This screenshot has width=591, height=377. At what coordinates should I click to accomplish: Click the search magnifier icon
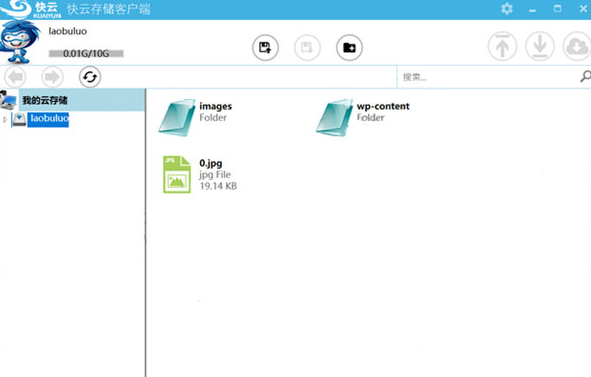585,76
